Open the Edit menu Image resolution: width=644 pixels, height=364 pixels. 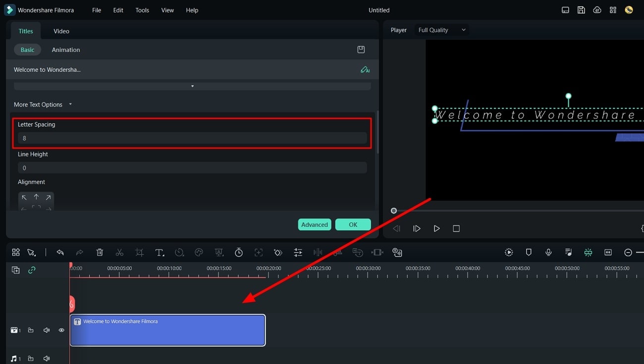coord(118,10)
